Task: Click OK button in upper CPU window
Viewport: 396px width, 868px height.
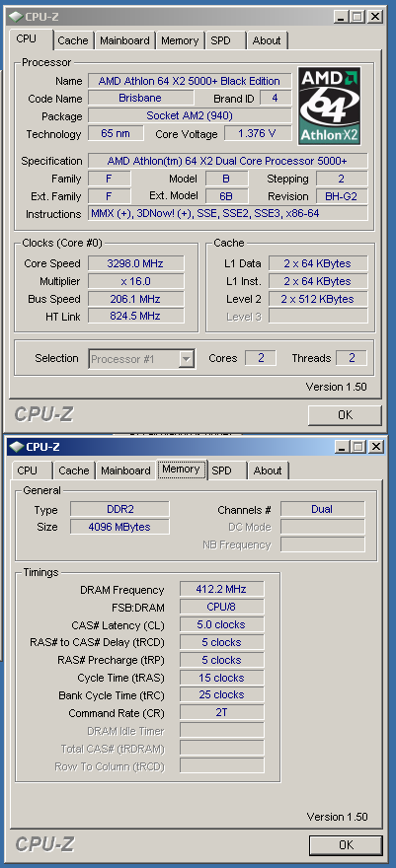Action: pos(345,415)
